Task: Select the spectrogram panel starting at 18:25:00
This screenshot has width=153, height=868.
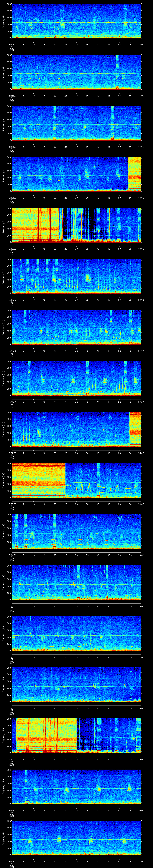Action: 76,583
